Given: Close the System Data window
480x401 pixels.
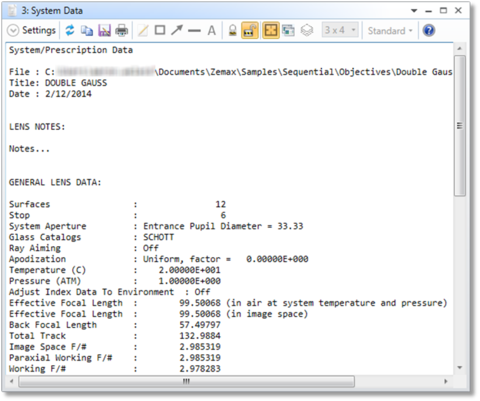Looking at the screenshot, I should click(x=458, y=10).
